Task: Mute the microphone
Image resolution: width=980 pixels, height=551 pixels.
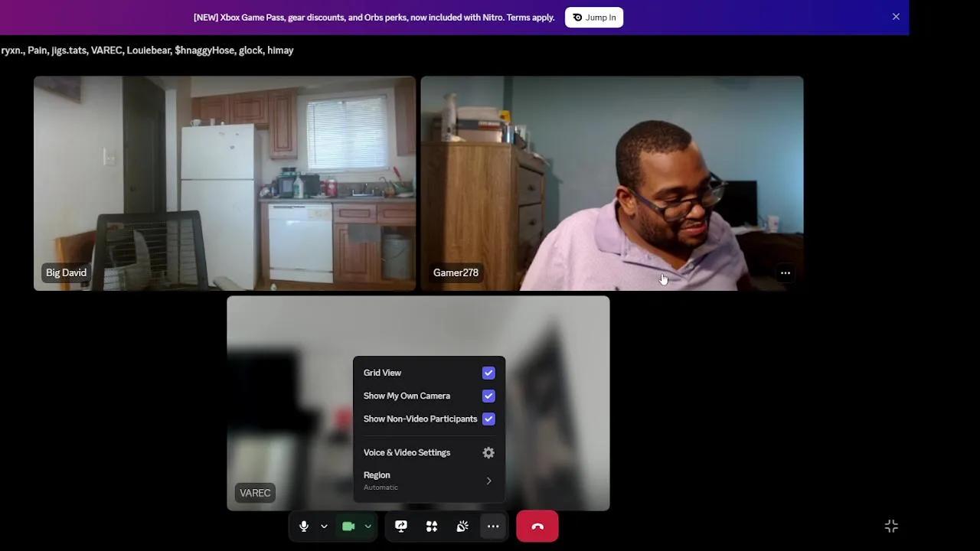Action: point(304,527)
